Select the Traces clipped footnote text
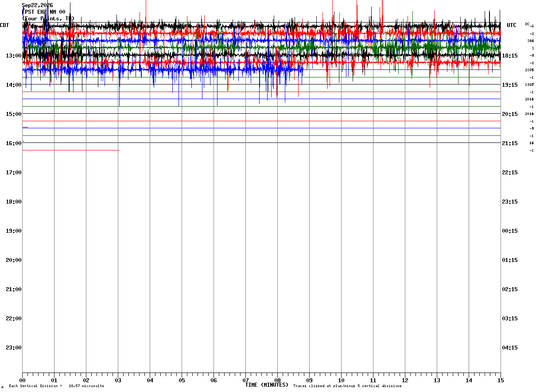Screen dimensions: 536x392 347,386
